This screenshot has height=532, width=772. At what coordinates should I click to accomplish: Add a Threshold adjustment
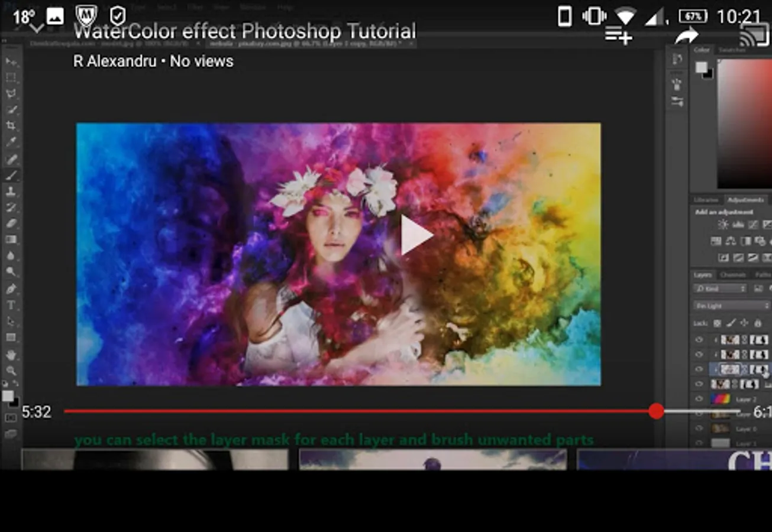click(753, 258)
